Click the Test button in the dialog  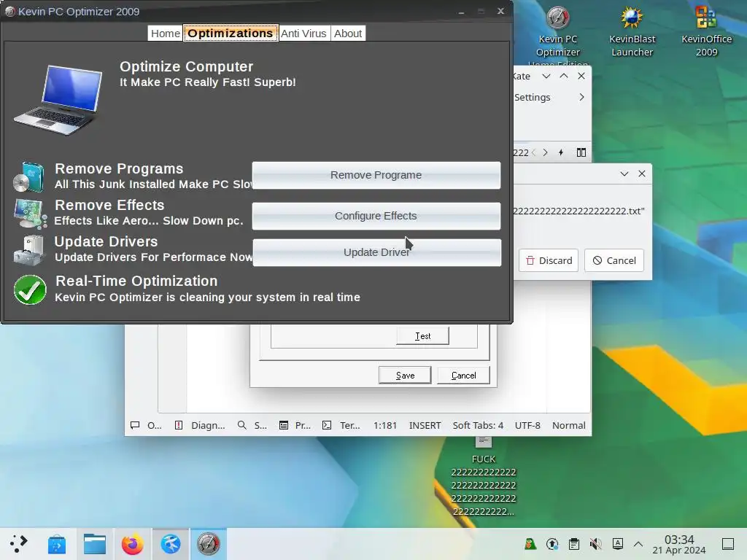click(x=422, y=335)
